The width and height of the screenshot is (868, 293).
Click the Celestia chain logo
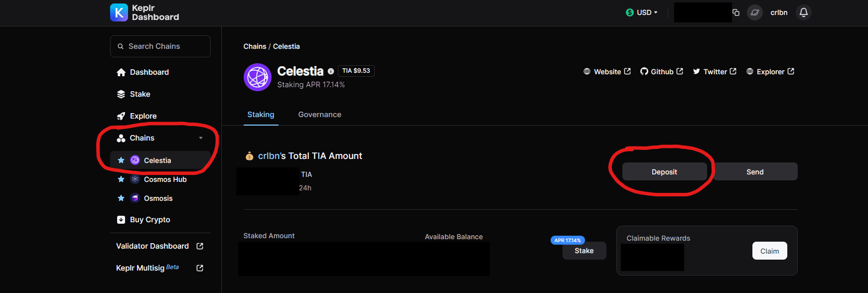[x=257, y=77]
